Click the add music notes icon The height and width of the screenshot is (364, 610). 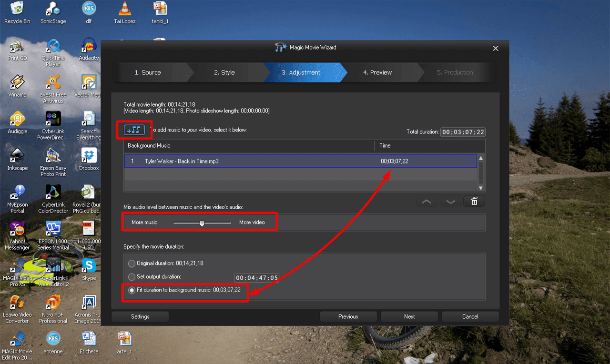pyautogui.click(x=134, y=130)
